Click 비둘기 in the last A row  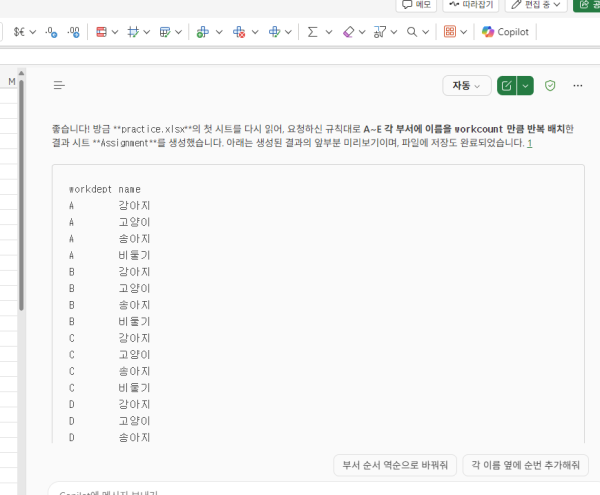point(134,255)
